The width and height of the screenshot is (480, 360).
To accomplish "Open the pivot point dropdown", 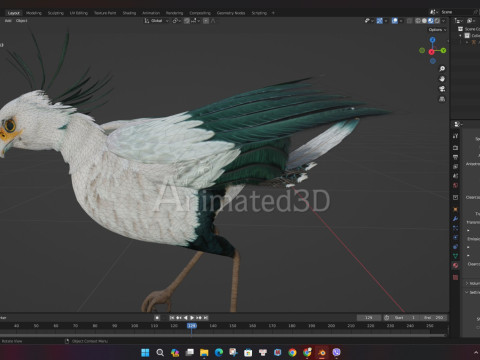I will pyautogui.click(x=176, y=21).
